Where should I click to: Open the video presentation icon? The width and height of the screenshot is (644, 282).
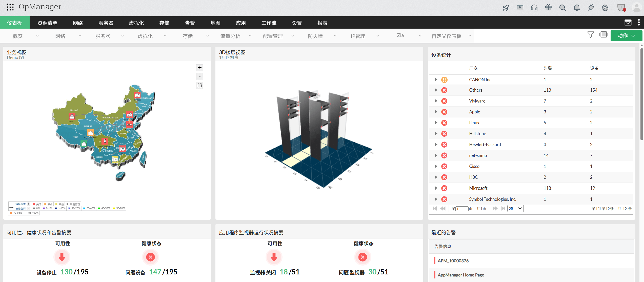pyautogui.click(x=520, y=8)
